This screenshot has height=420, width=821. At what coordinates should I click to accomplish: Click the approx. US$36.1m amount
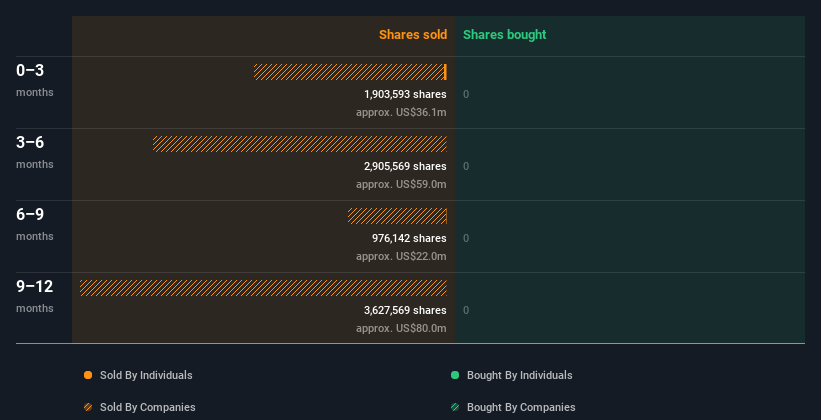401,113
